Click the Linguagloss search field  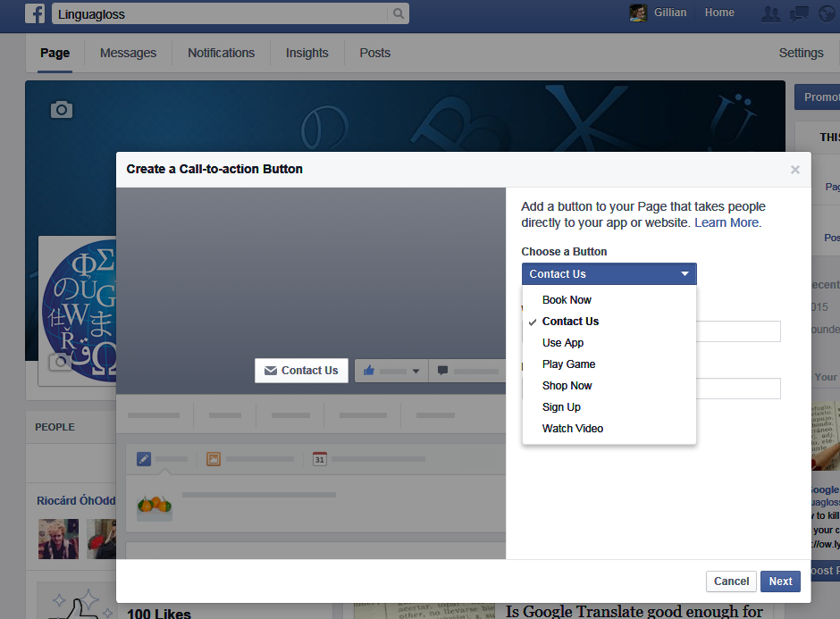pos(221,14)
